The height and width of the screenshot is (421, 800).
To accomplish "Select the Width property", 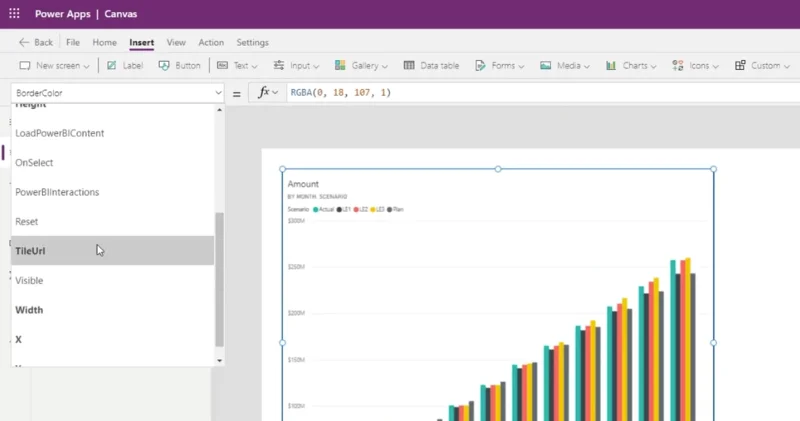I will point(112,310).
